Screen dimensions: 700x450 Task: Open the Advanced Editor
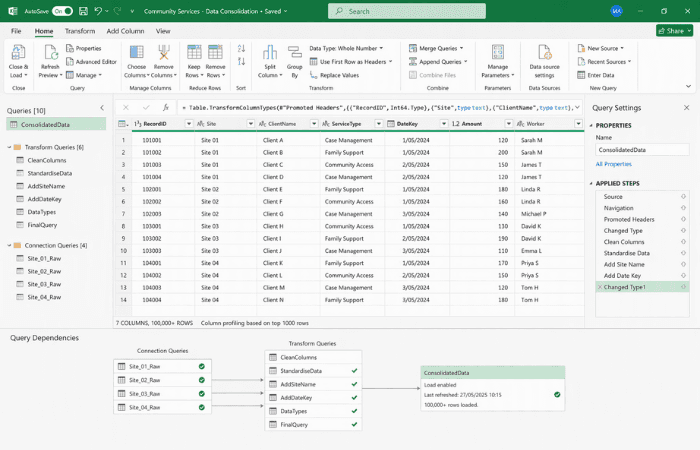click(x=91, y=62)
